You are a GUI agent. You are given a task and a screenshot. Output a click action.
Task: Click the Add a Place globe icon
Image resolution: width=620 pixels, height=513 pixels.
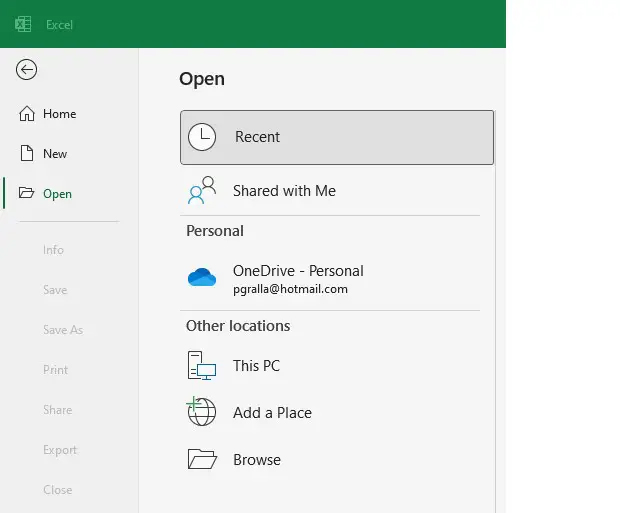202,412
